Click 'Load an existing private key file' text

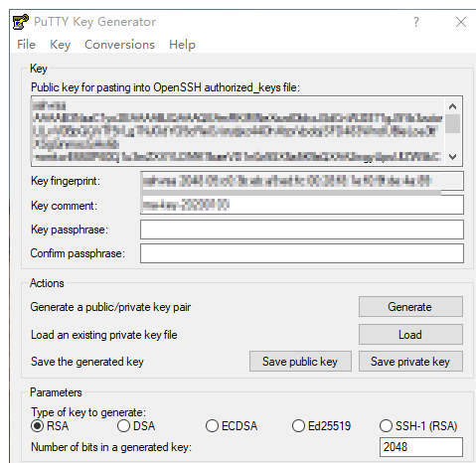[x=104, y=335]
